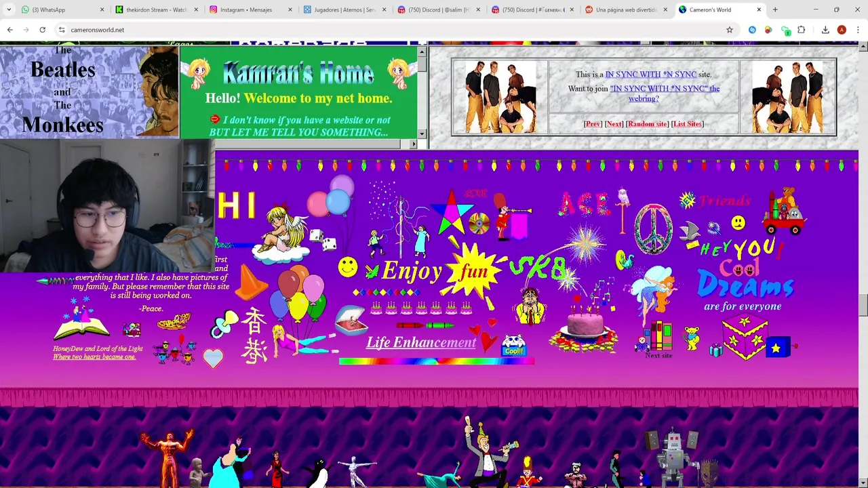Click the purple gift box with star

[x=745, y=337]
